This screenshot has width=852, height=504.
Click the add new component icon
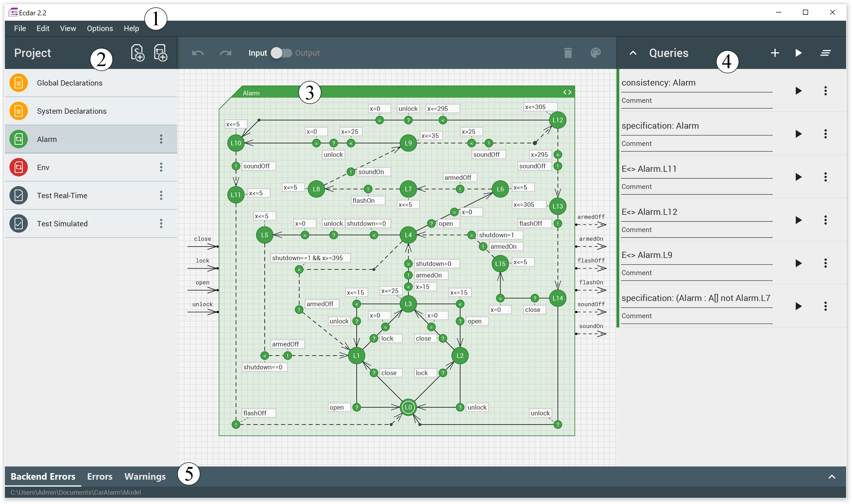tap(160, 53)
